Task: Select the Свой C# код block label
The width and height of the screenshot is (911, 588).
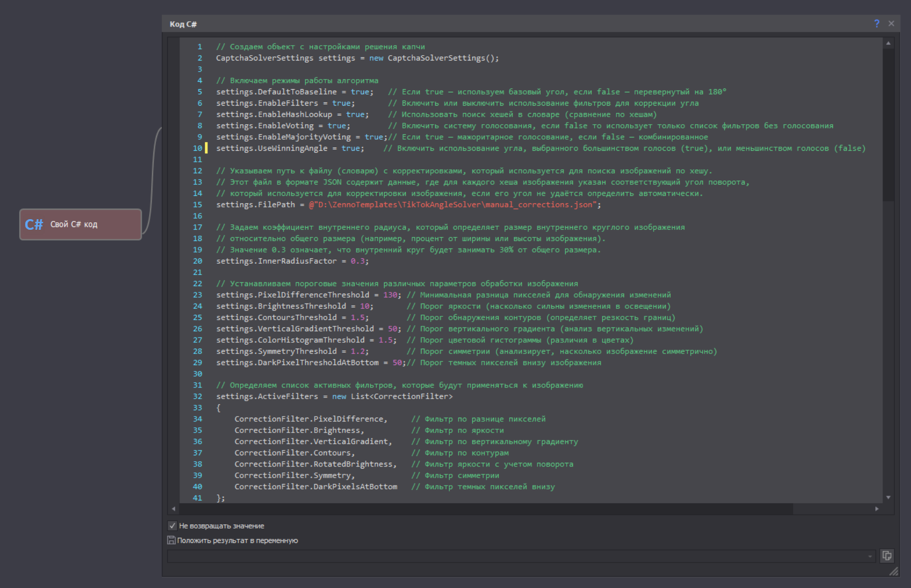Action: point(74,224)
